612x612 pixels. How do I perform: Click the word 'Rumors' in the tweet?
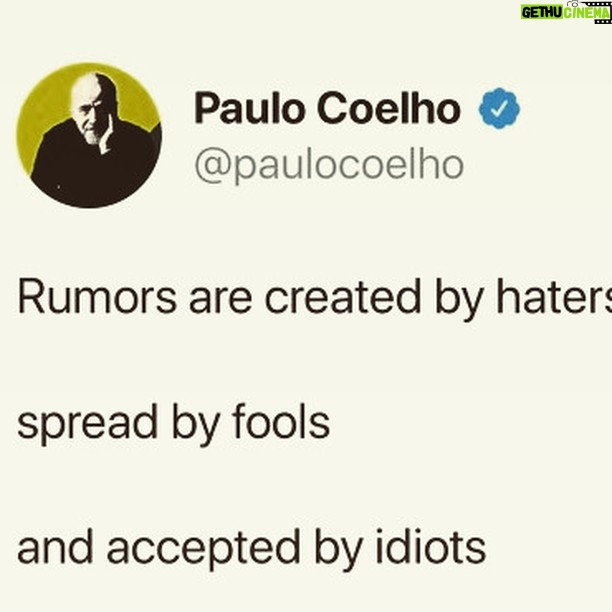coord(97,297)
